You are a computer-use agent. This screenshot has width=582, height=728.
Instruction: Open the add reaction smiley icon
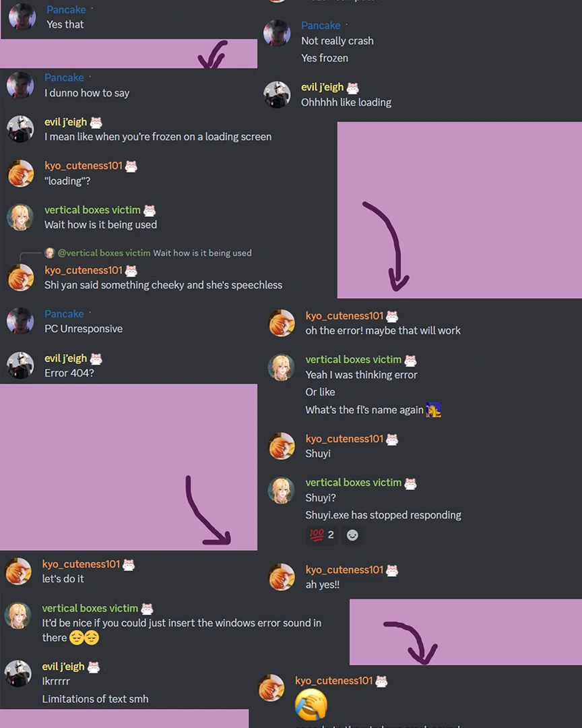(352, 535)
